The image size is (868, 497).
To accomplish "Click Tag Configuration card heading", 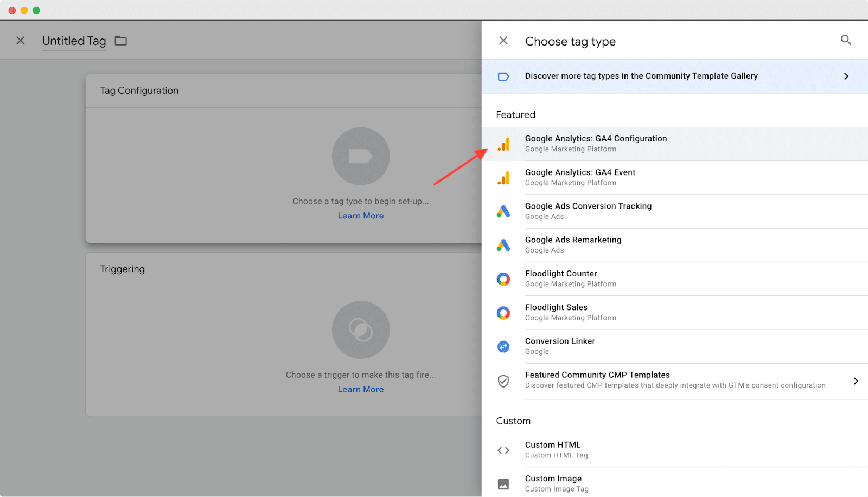I will tap(139, 91).
